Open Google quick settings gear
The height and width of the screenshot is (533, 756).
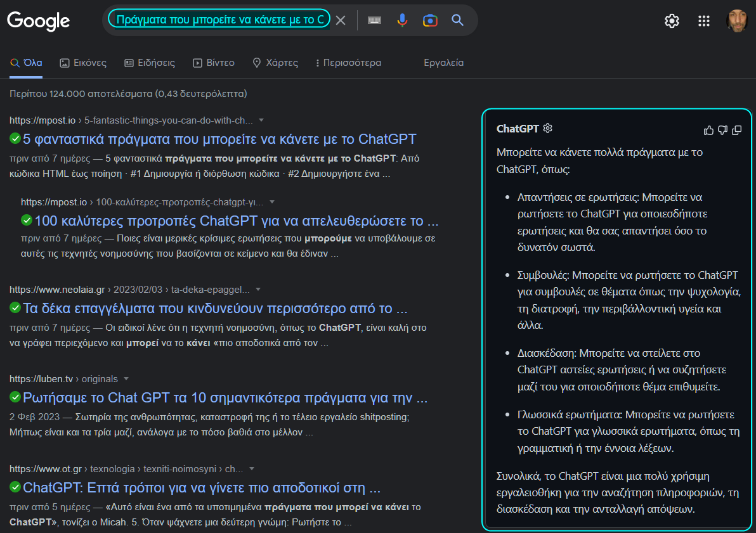pyautogui.click(x=672, y=21)
